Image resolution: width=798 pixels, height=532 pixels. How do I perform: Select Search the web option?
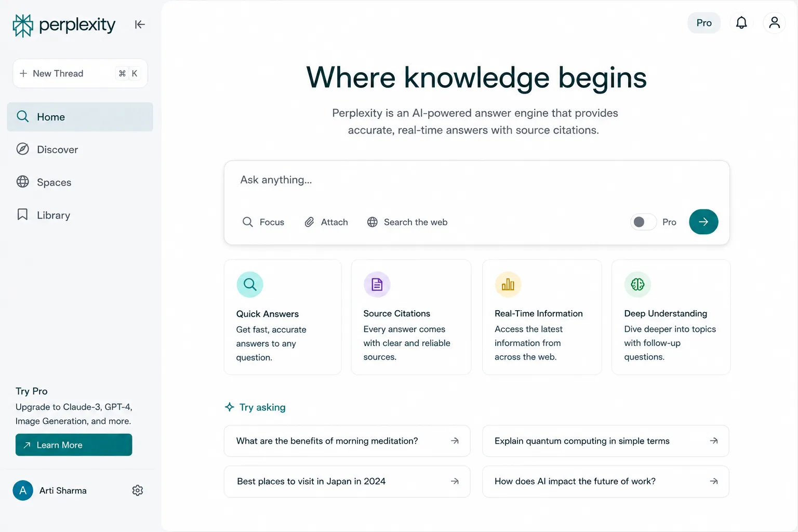(x=407, y=222)
